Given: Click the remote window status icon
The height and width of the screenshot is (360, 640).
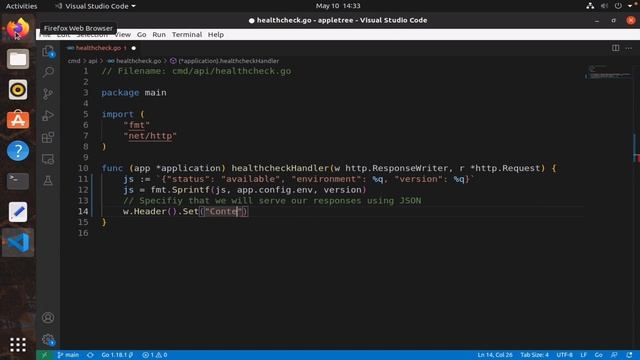Looking at the screenshot, I should (x=44, y=355).
